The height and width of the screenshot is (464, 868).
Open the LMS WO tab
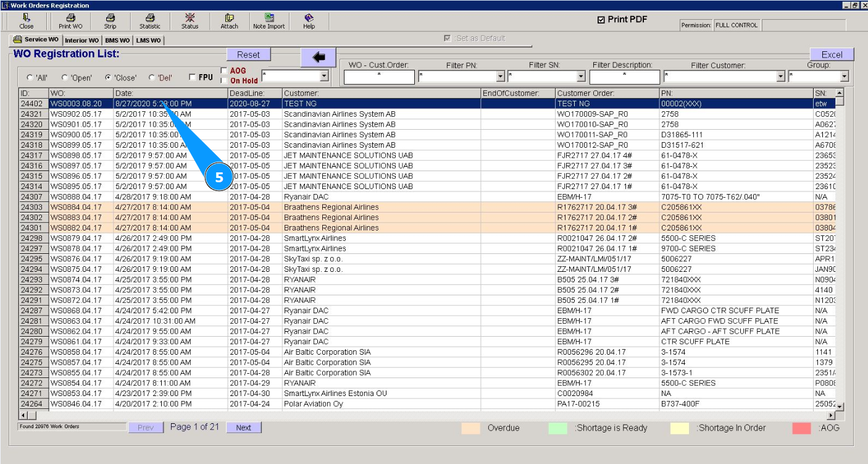tap(149, 40)
